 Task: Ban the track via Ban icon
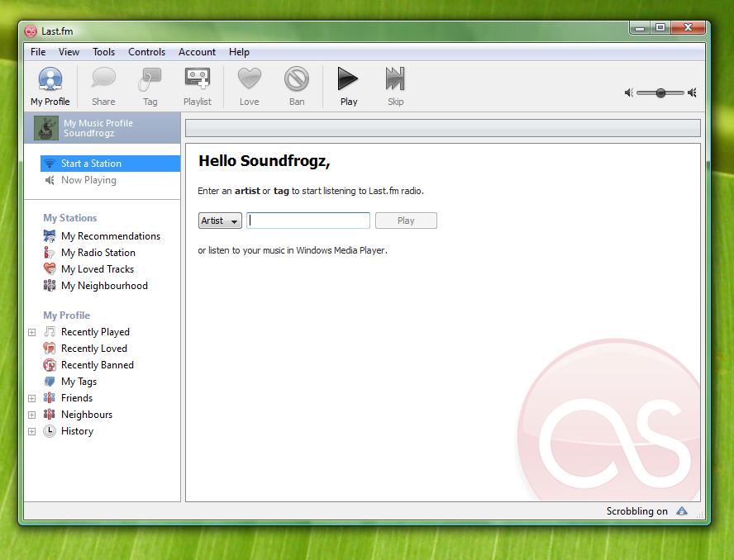point(296,78)
